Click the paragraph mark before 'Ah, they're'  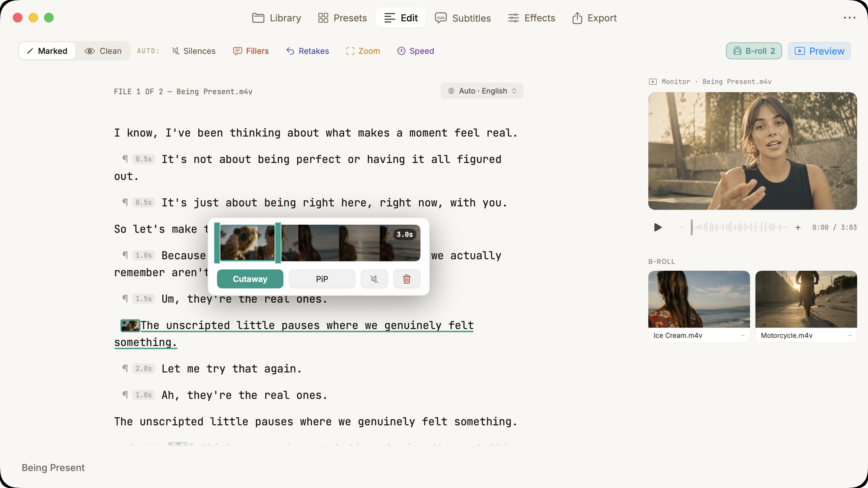[125, 395]
